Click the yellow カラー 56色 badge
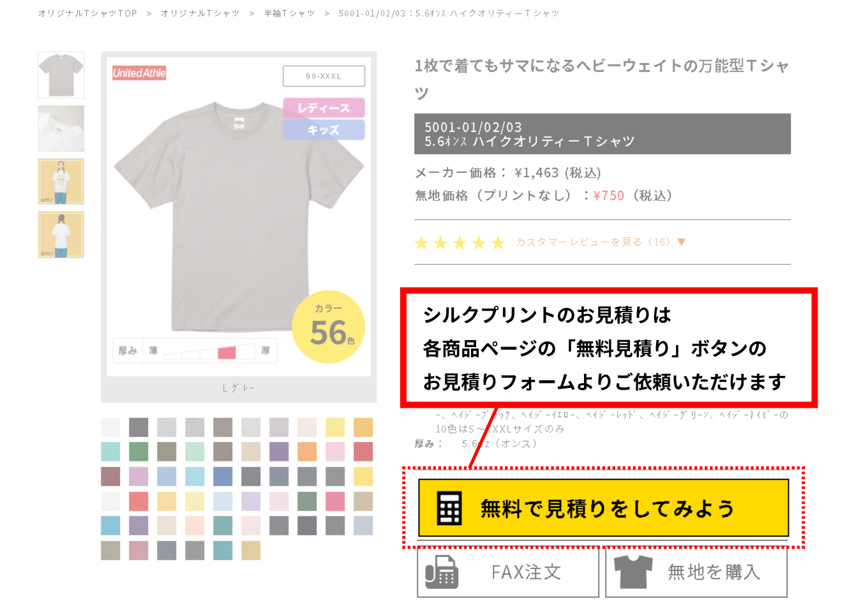868x603 pixels. point(329,327)
